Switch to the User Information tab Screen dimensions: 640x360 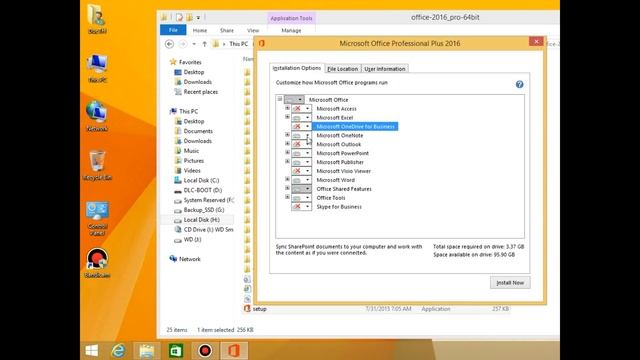(x=385, y=69)
